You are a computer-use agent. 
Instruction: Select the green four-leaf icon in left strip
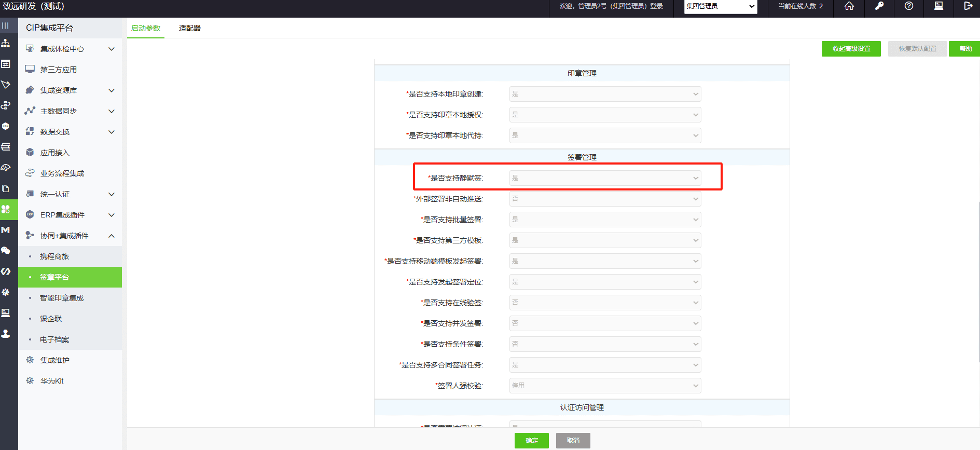(6, 209)
